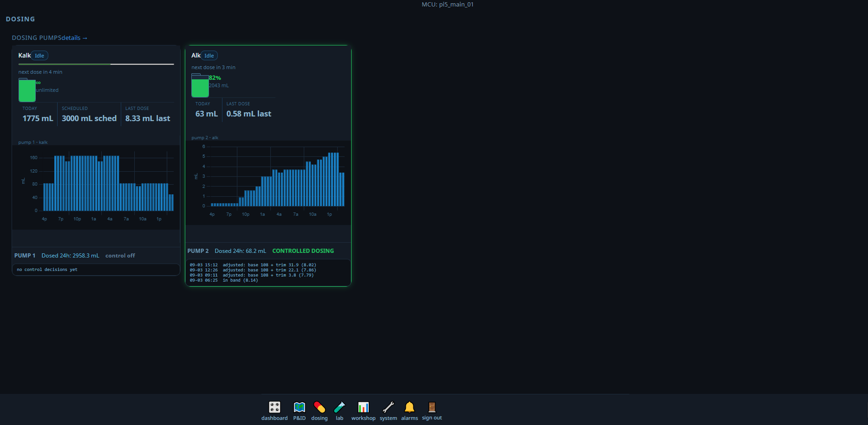Viewport: 868px width, 425px height.
Task: Click the Kalk dose progress bar
Action: pos(96,64)
